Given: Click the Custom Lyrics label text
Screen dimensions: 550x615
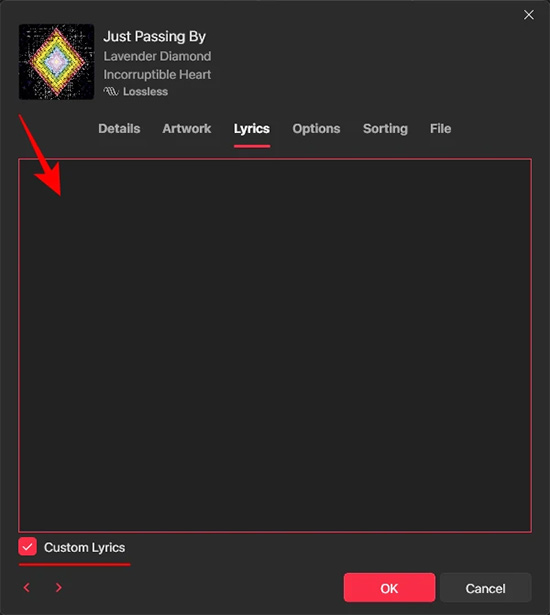Looking at the screenshot, I should (84, 548).
